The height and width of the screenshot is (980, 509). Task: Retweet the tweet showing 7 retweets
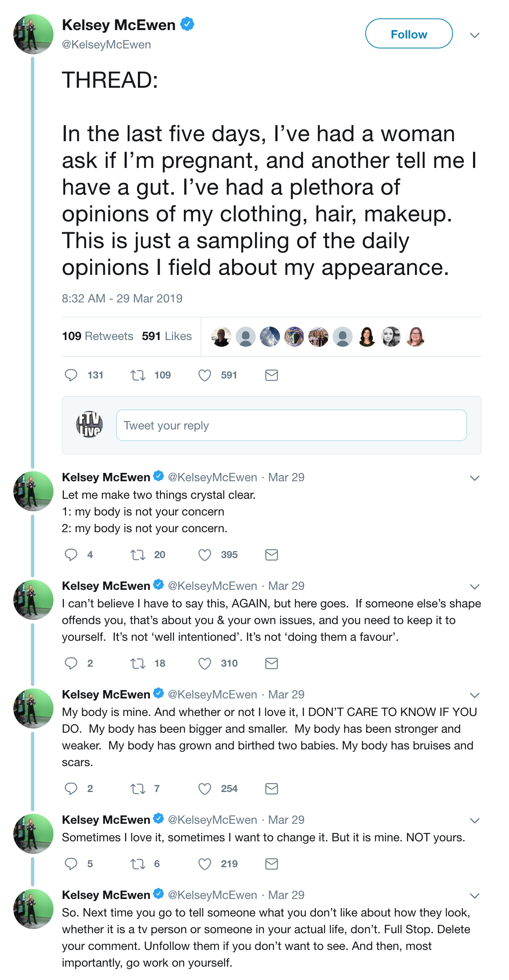pyautogui.click(x=138, y=789)
